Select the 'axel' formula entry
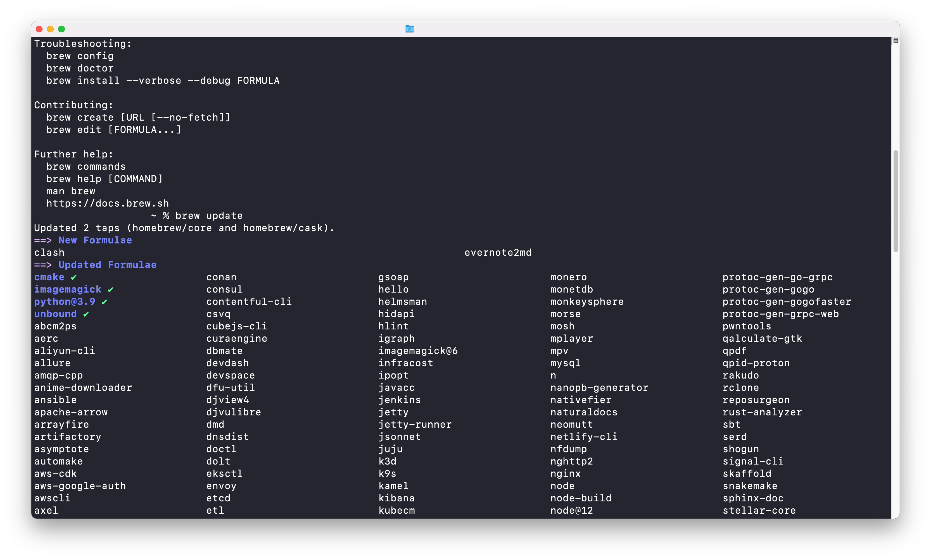Viewport: 931px width, 560px height. pyautogui.click(x=46, y=511)
